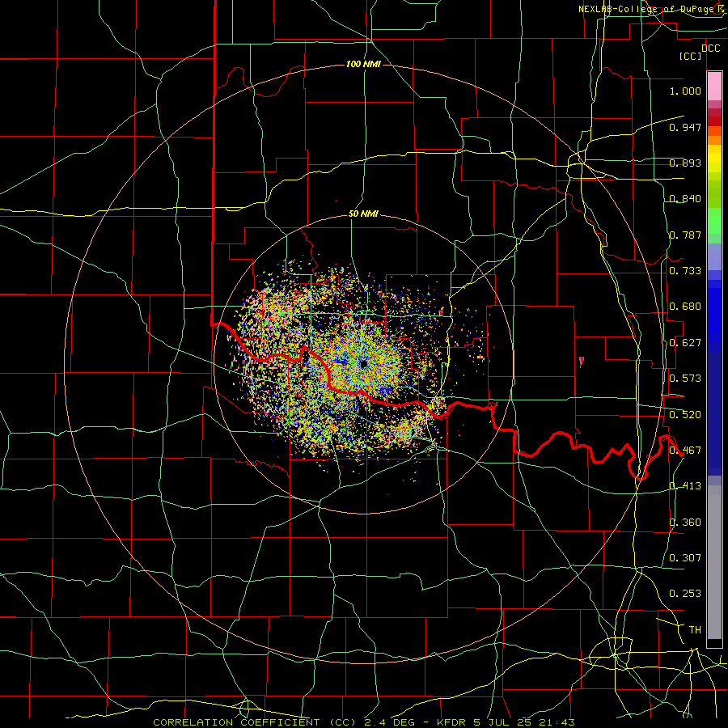Select the 1.000 value on the scale
The width and height of the screenshot is (728, 728).
click(685, 91)
